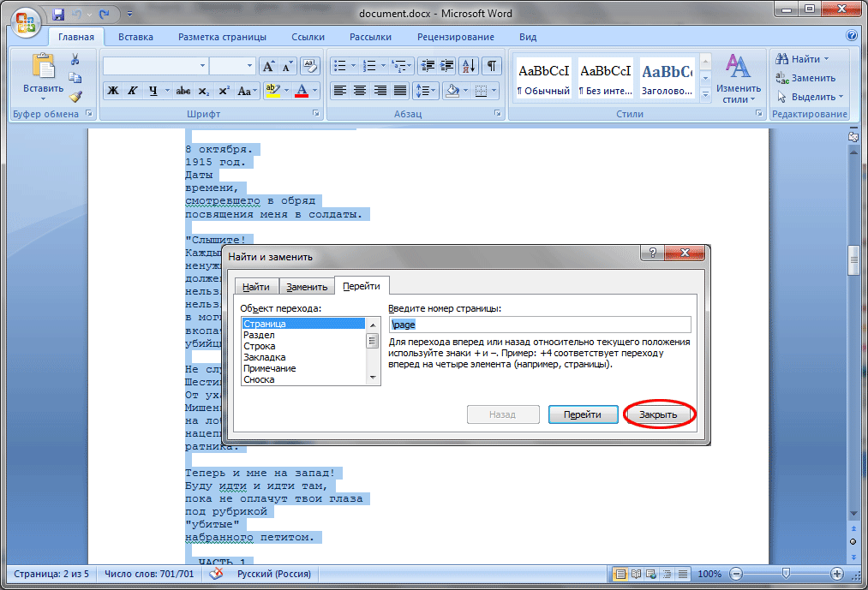Switch to the Заменить dialog tab
Viewport: 868px width, 590px height.
[x=306, y=287]
